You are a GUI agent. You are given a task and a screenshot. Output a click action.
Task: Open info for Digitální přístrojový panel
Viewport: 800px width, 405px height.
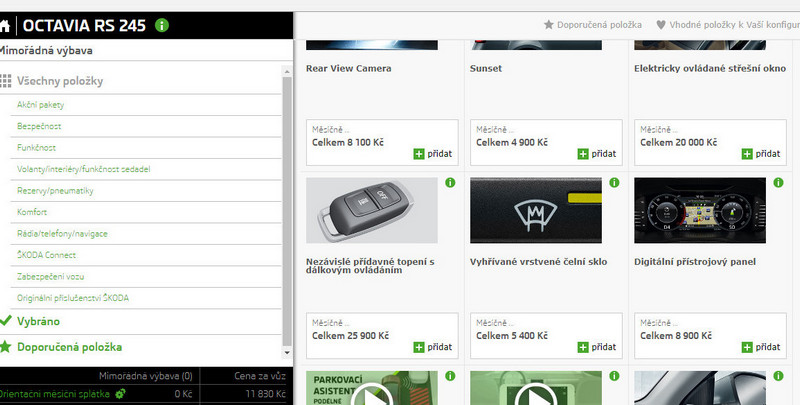click(x=777, y=183)
